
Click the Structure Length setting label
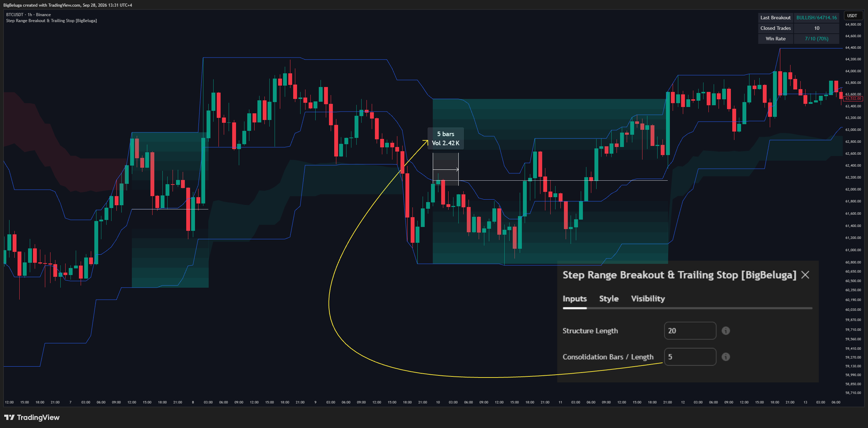[x=590, y=331]
